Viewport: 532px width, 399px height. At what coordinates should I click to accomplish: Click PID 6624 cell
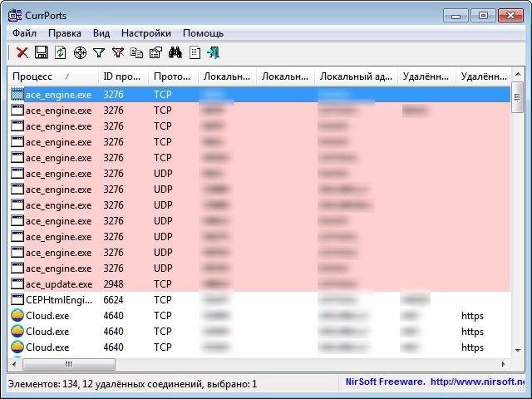pos(113,299)
